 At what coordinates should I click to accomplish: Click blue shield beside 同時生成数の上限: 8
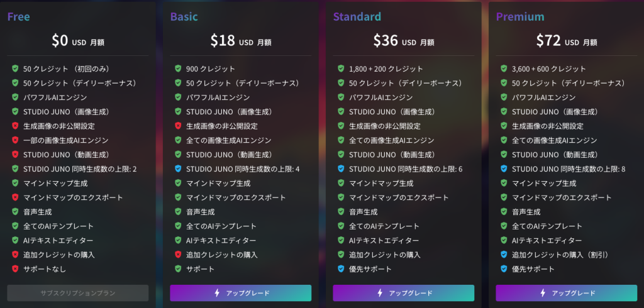click(x=504, y=169)
